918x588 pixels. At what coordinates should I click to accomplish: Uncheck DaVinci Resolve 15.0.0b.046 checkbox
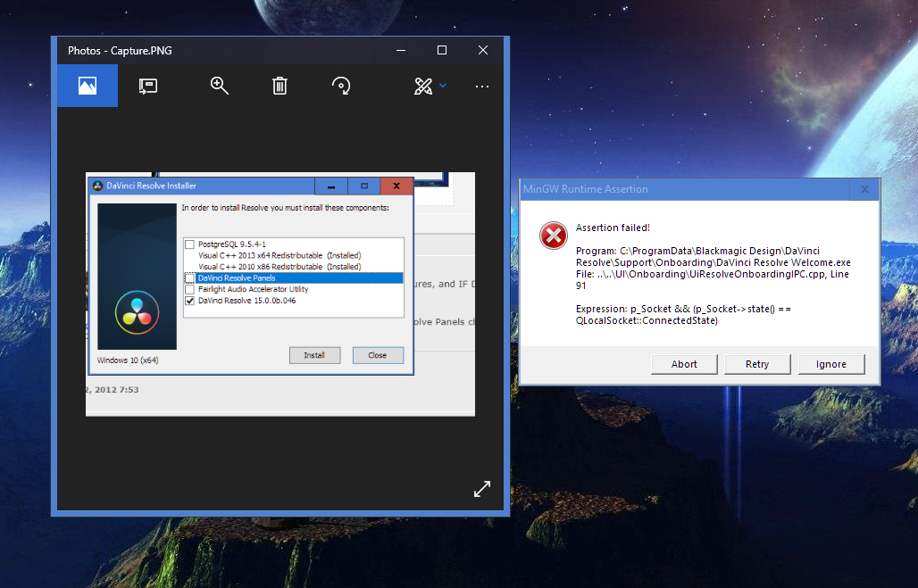tap(189, 301)
